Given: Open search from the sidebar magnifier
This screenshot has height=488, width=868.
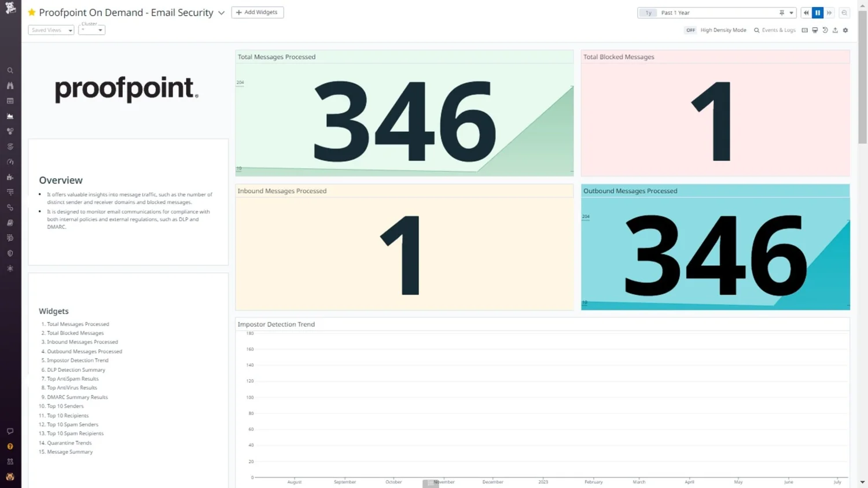Looking at the screenshot, I should [10, 71].
